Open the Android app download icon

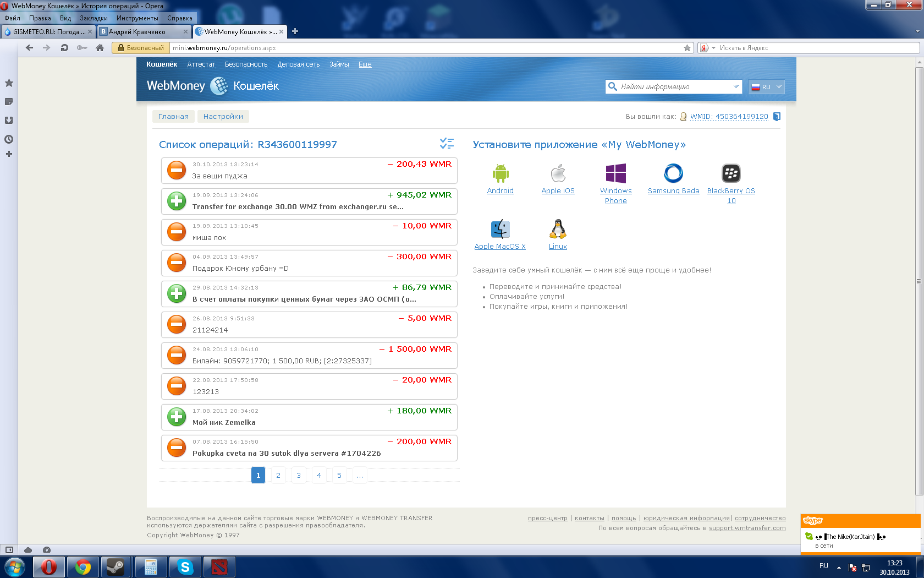tap(501, 173)
